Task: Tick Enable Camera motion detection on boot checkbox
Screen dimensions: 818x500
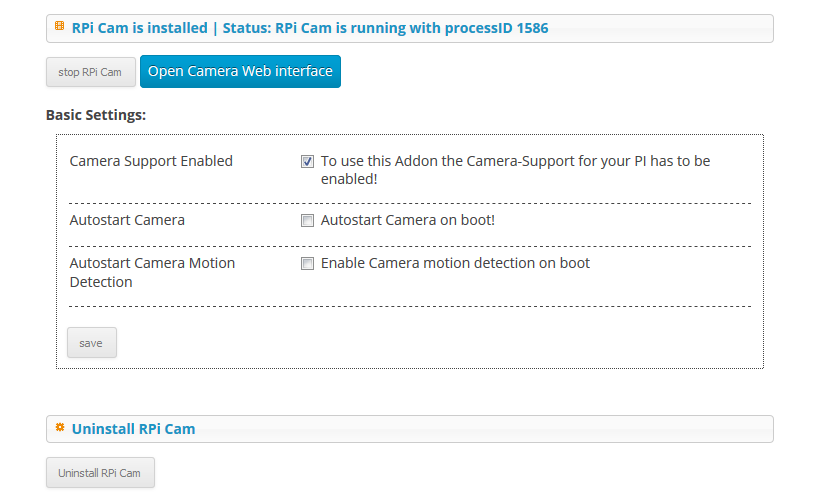Action: (x=307, y=264)
